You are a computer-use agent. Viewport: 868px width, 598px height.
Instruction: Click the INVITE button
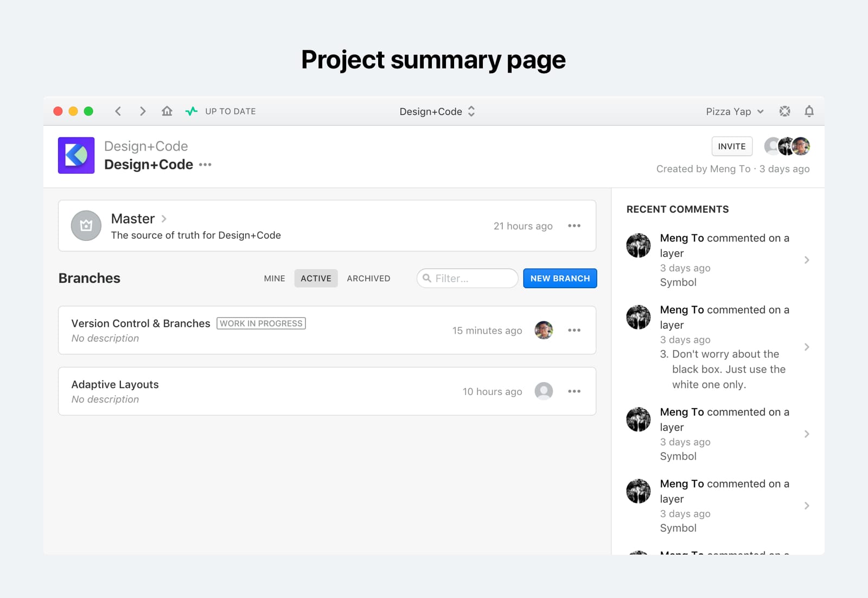731,146
